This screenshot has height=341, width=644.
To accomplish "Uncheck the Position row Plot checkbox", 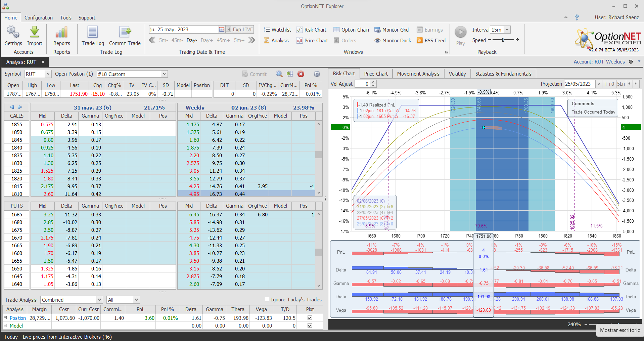I will [x=310, y=318].
